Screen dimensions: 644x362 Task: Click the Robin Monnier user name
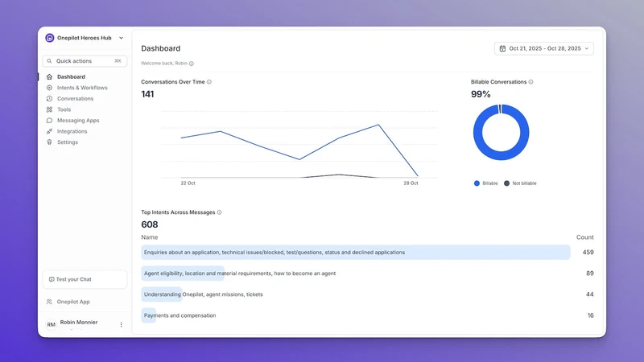[x=79, y=323]
